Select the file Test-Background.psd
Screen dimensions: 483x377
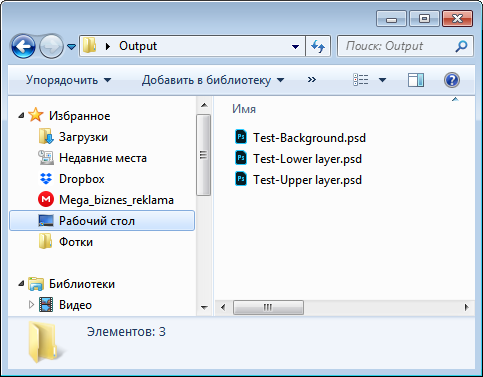[x=309, y=138]
